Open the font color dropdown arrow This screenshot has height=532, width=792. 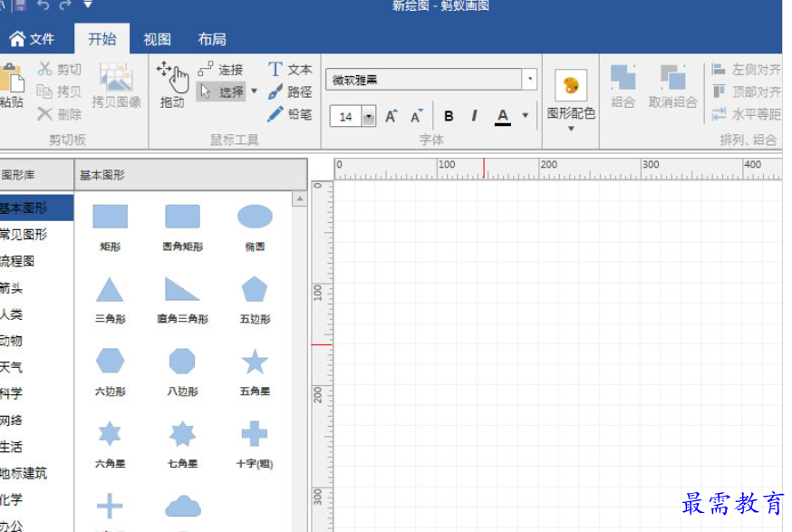click(x=526, y=116)
